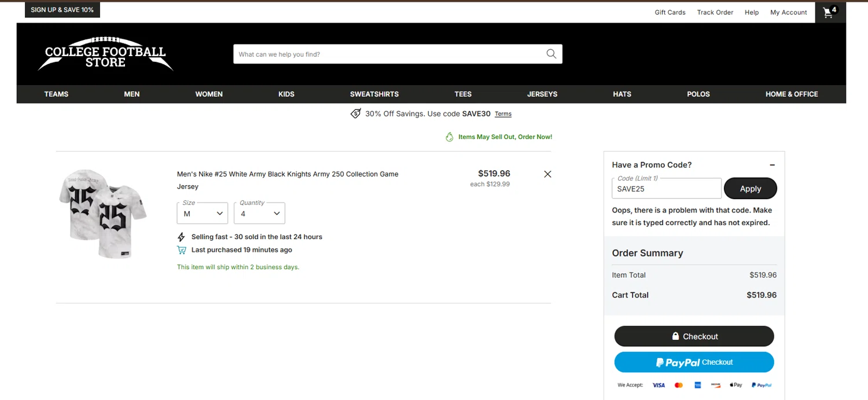Open the Quantity dropdown
Viewport: 868px width, 400px height.
tap(259, 213)
